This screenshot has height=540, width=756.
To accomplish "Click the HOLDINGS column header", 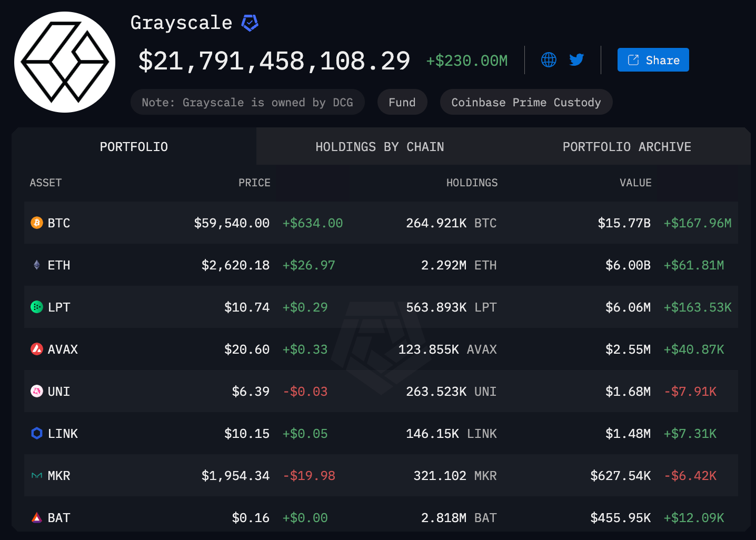I will point(472,183).
